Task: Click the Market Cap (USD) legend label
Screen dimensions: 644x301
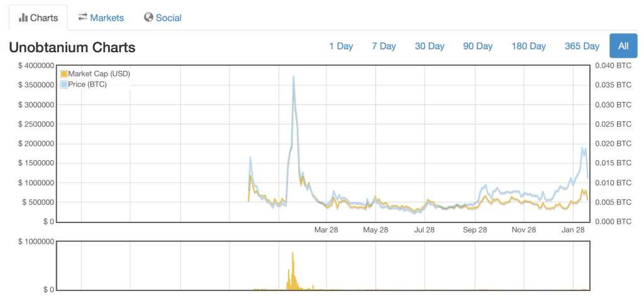Action: coord(99,74)
